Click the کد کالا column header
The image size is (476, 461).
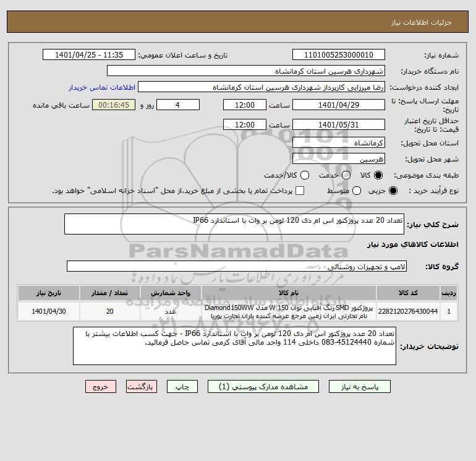(408, 293)
